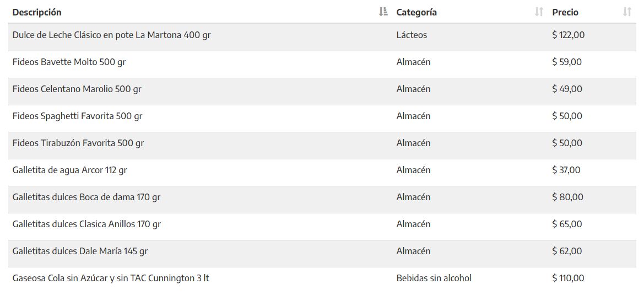Click the Precio column sort arrows

pyautogui.click(x=627, y=12)
